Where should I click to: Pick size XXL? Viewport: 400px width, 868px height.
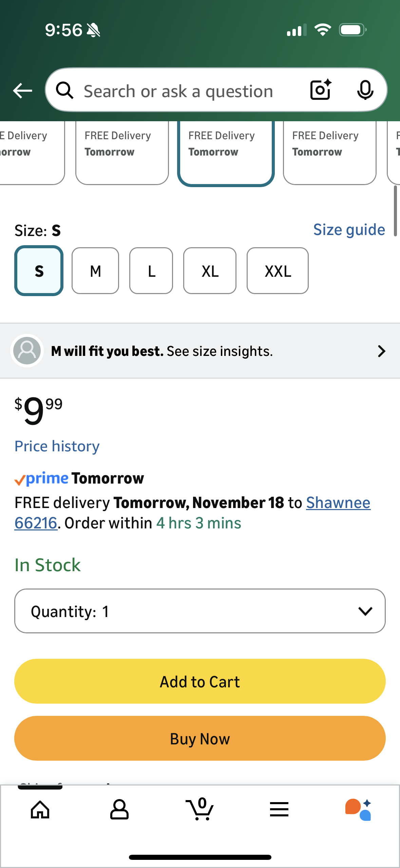tap(278, 271)
